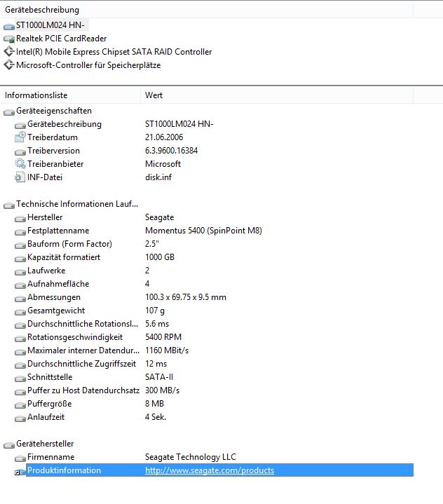Select the ST1000LM024 HN- device entry
443x504 pixels.
50,25
